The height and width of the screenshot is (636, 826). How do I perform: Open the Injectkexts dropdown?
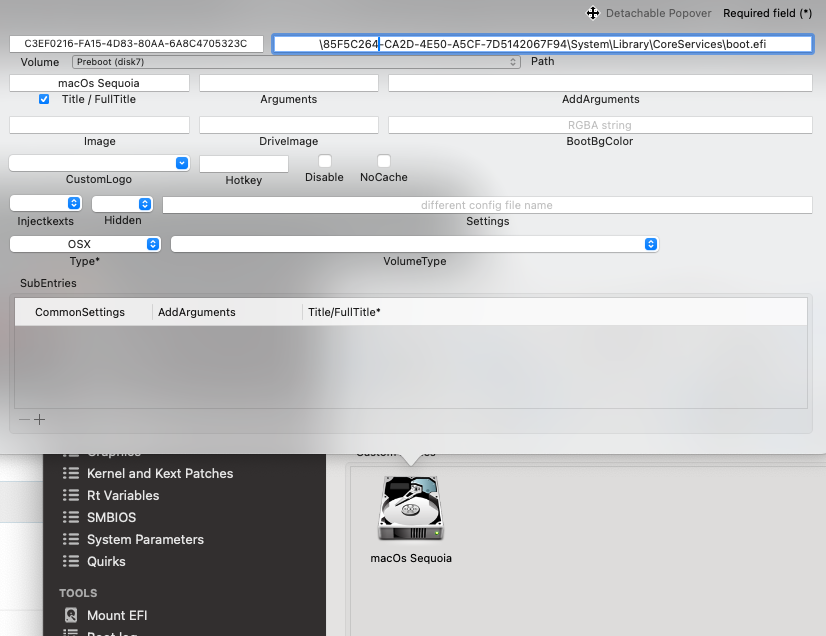[x=45, y=203]
